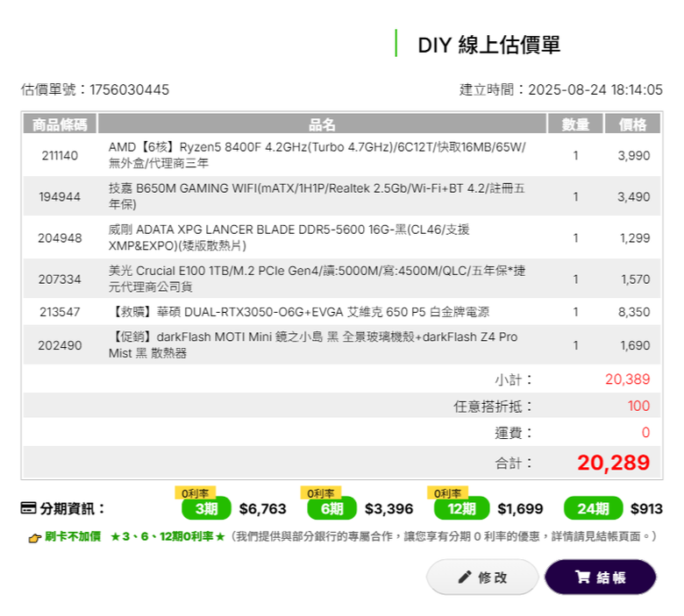Click the $3,396 installment amount
This screenshot has width=684, height=616.
[388, 508]
